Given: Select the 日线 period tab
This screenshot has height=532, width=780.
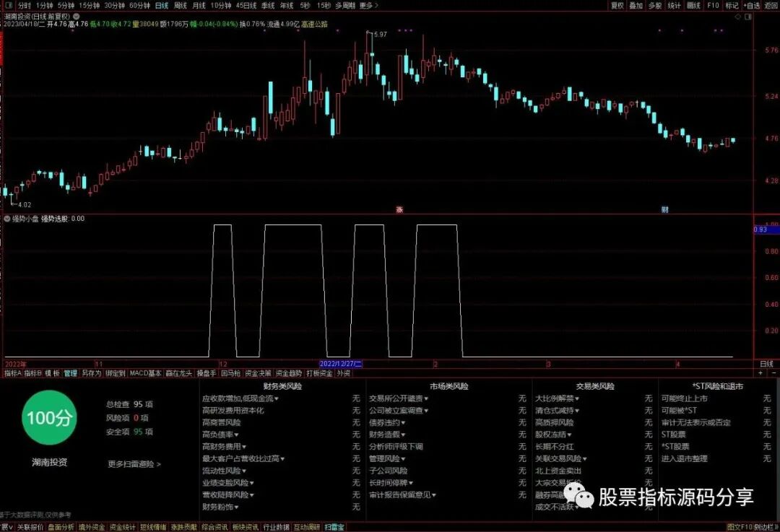Looking at the screenshot, I should (x=162, y=6).
